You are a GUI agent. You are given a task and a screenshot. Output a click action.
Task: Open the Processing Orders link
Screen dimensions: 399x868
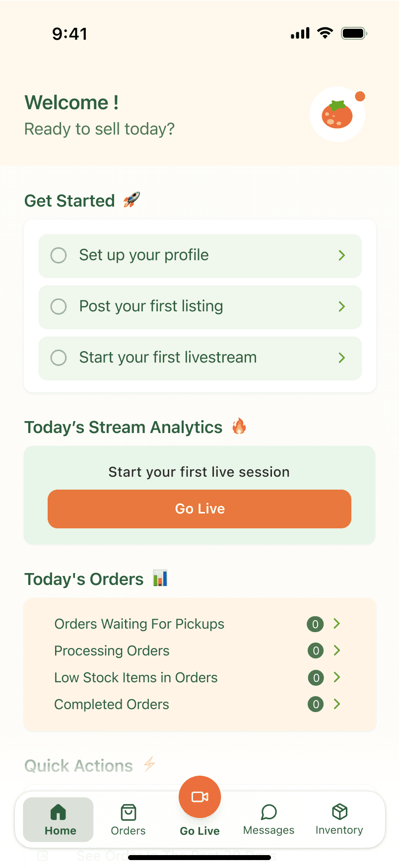(112, 651)
